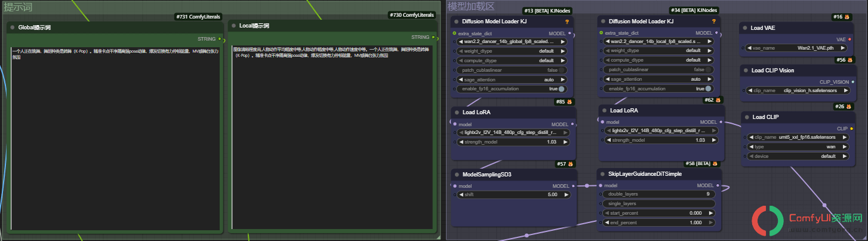Toggle patch_cublaslinear on the global model loader
Screen dimensions: 868x241
click(x=512, y=70)
